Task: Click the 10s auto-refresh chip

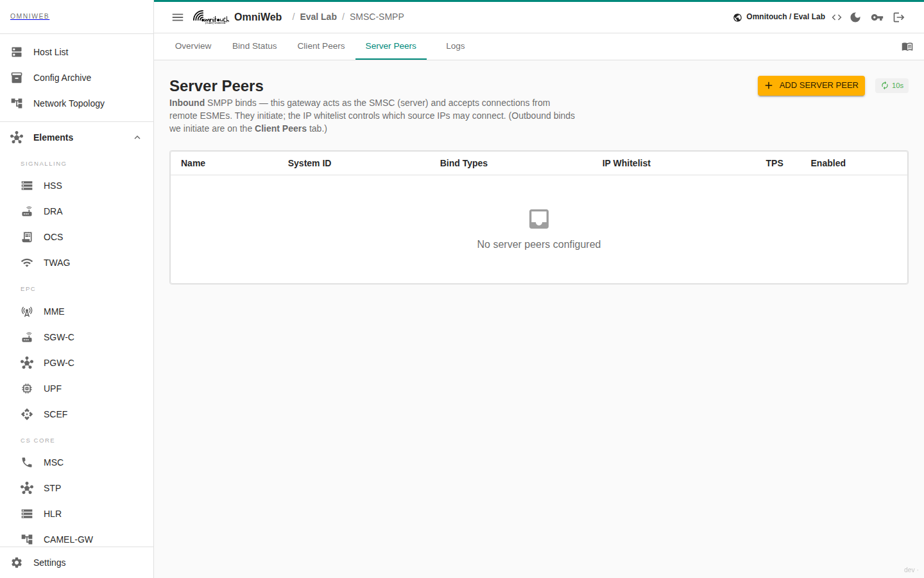Action: [892, 85]
